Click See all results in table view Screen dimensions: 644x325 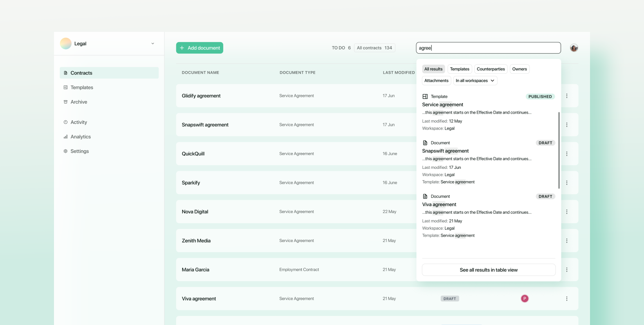click(x=489, y=270)
